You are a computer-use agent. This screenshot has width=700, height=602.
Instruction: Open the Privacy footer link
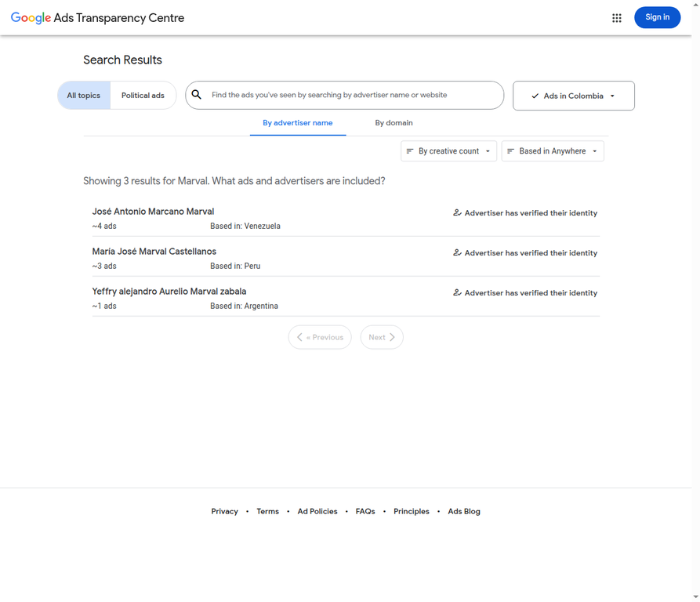pos(224,511)
